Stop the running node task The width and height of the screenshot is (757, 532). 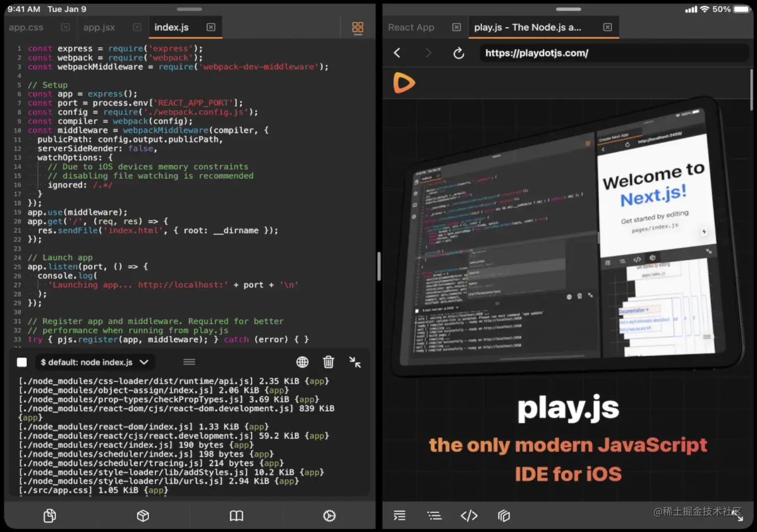22,362
